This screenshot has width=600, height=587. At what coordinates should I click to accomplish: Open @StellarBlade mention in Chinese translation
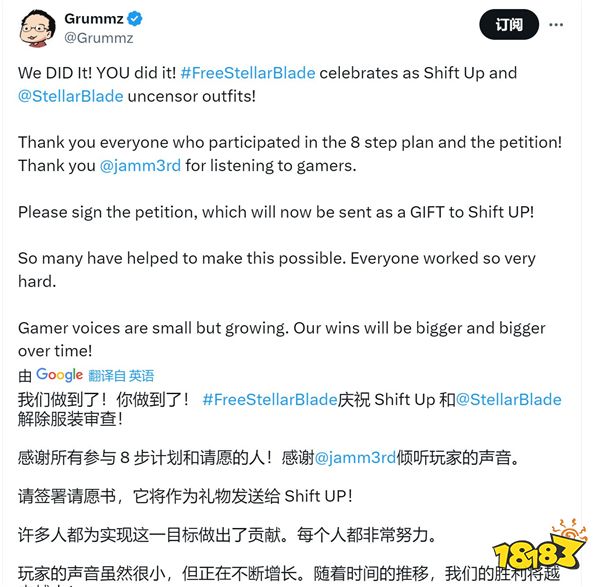pyautogui.click(x=509, y=399)
